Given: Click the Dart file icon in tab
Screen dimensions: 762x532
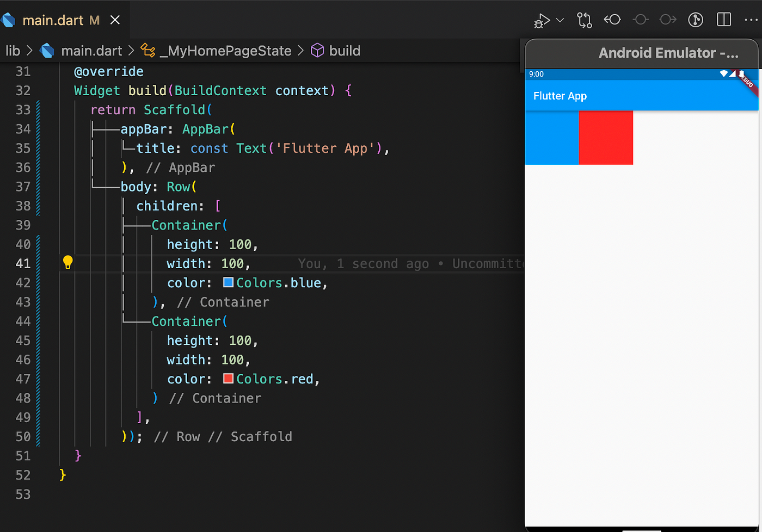Looking at the screenshot, I should point(8,21).
